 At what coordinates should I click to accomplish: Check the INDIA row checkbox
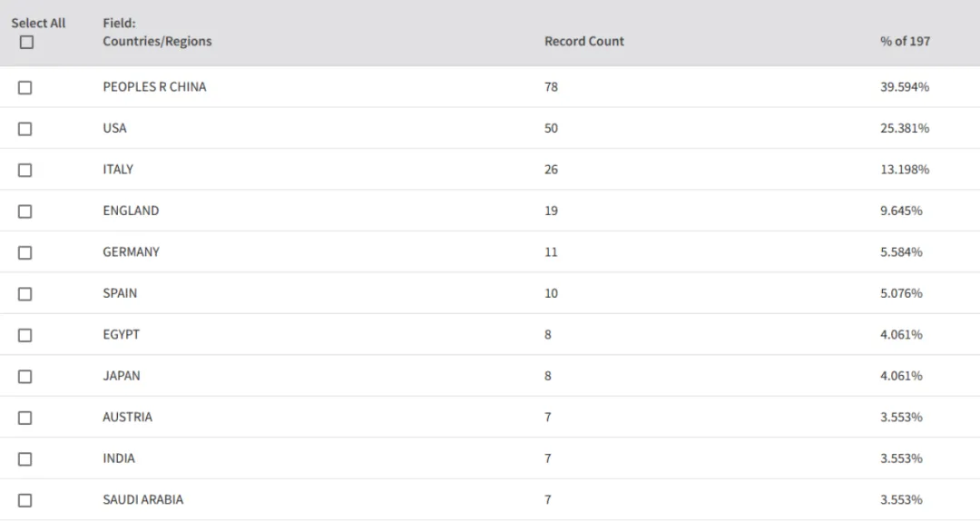click(x=25, y=458)
